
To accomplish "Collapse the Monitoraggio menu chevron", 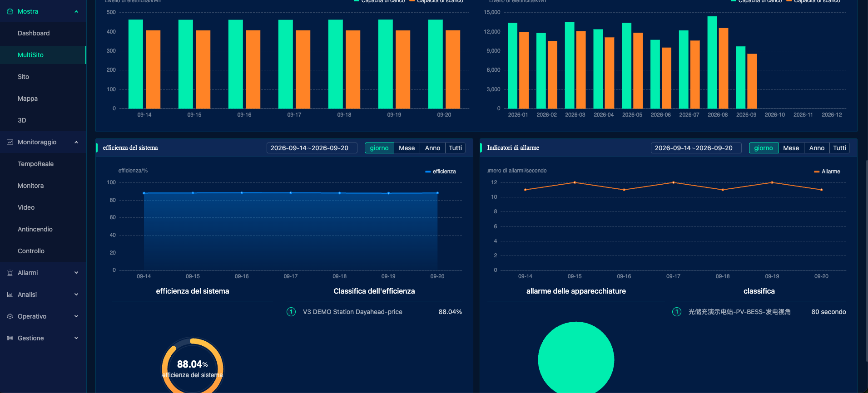I will coord(76,142).
